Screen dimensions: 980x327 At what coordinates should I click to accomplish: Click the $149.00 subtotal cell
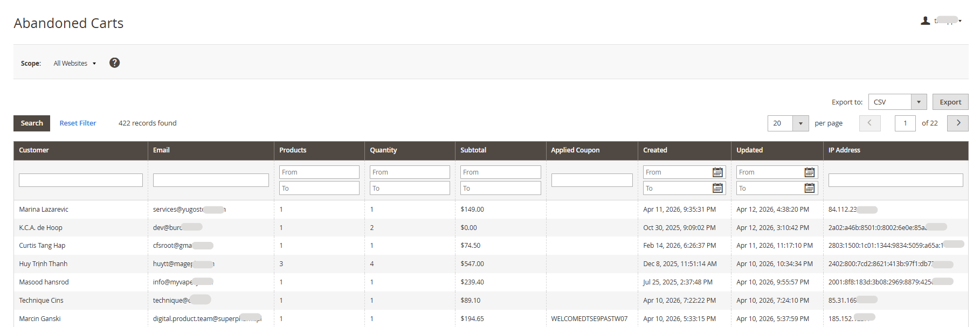point(472,210)
